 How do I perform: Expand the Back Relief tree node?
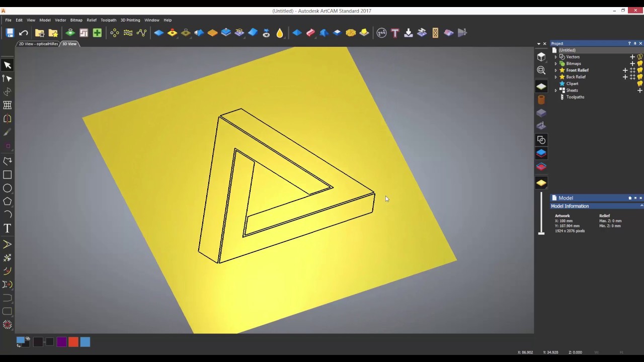556,77
